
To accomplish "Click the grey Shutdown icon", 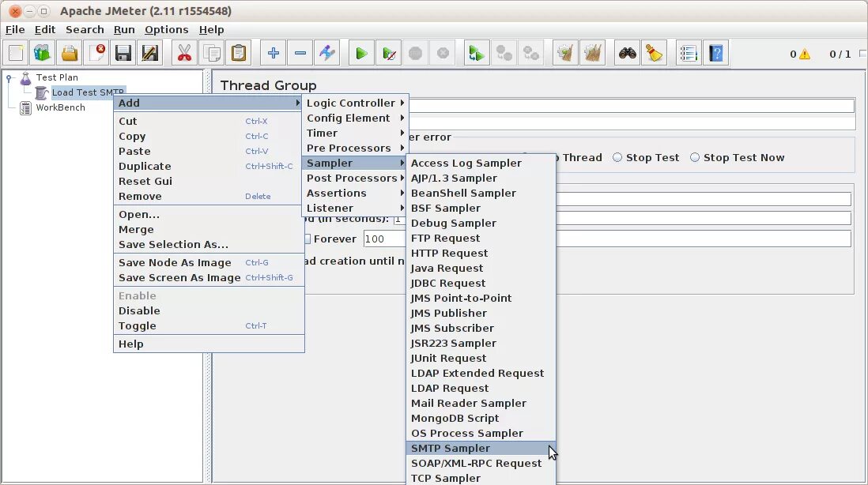I will 443,54.
